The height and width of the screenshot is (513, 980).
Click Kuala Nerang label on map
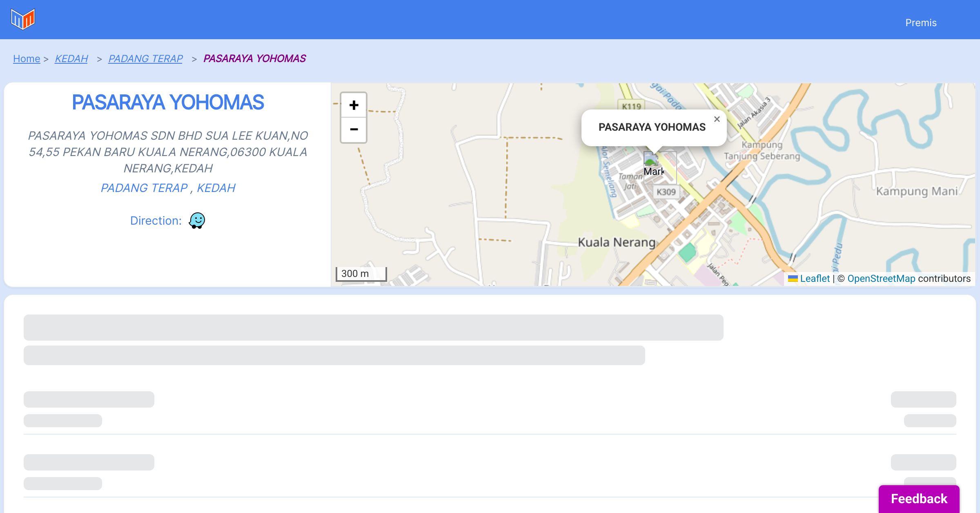click(616, 242)
